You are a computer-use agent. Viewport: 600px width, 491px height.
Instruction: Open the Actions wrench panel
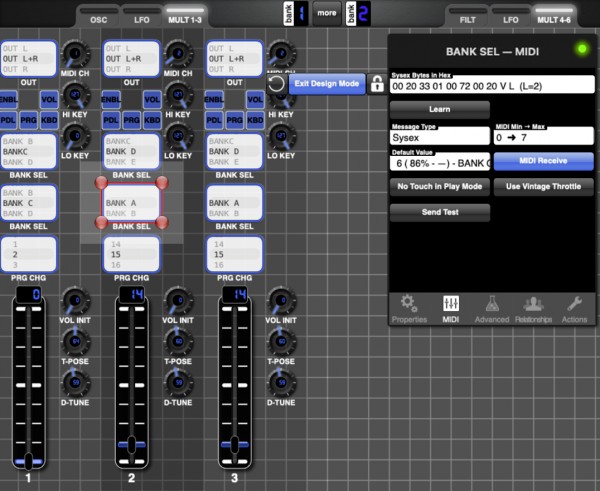coord(574,309)
